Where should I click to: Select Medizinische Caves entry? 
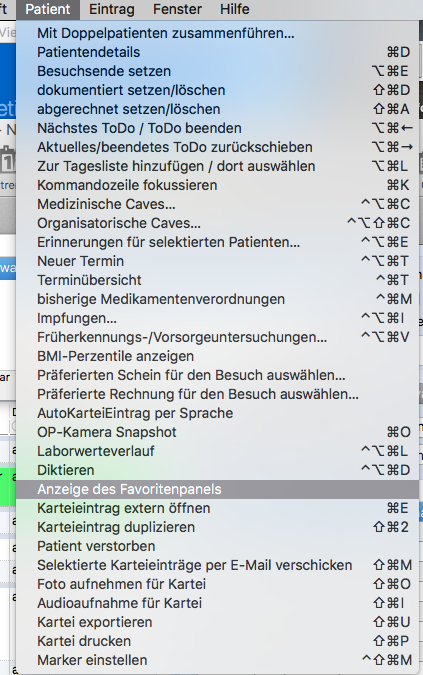217,204
